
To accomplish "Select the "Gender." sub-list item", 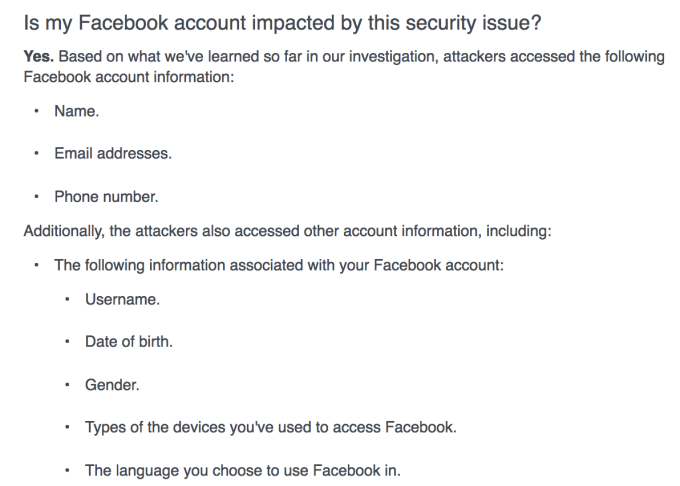I will 111,385.
